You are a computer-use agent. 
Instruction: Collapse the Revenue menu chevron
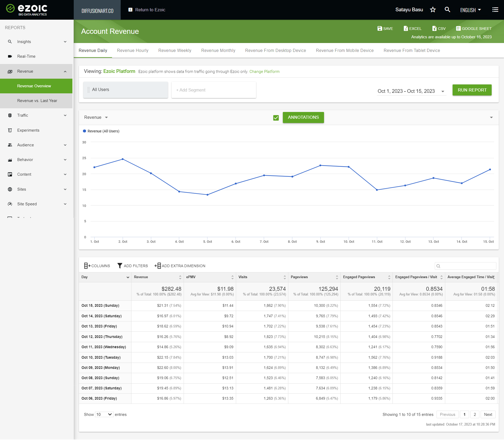65,71
